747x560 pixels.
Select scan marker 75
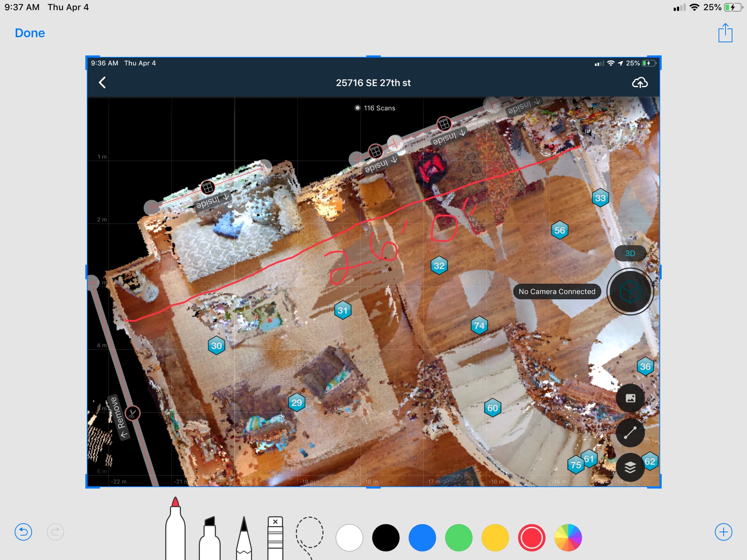coord(576,465)
